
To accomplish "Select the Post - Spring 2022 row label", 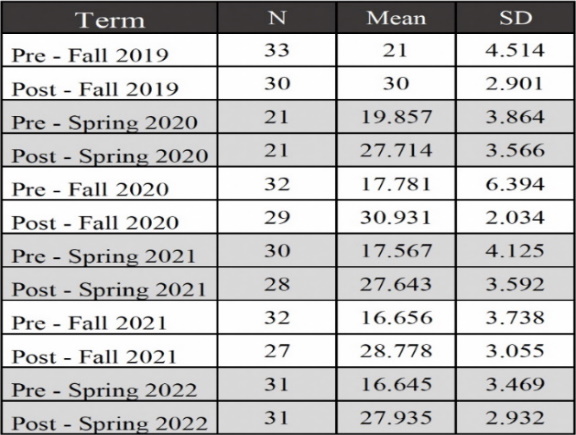I will coord(109,423).
